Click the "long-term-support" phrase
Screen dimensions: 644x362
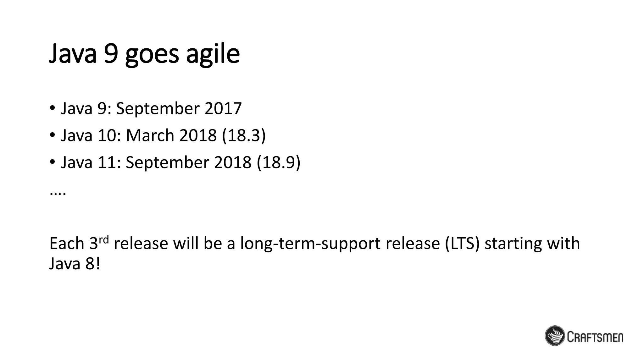pyautogui.click(x=310, y=244)
